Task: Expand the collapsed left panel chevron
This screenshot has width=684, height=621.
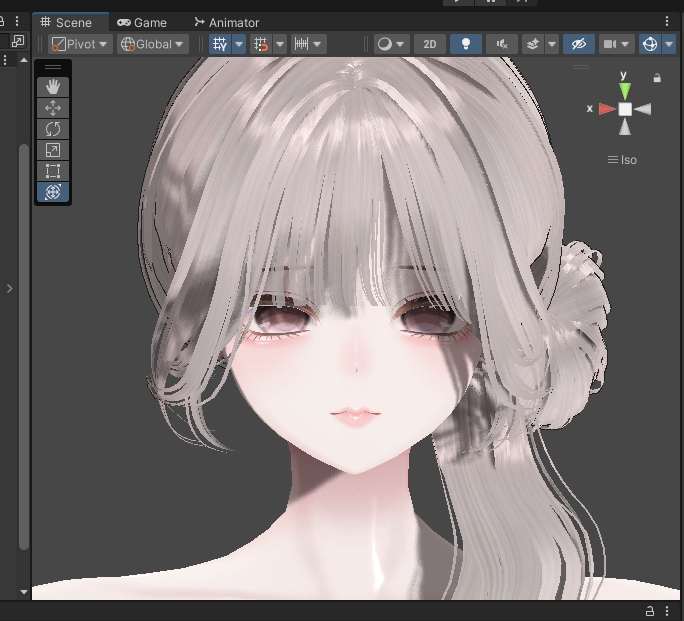Action: click(x=10, y=288)
